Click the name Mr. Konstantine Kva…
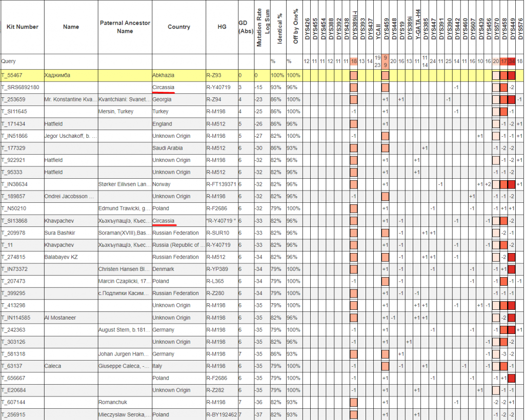Image resolution: width=525 pixels, height=420 pixels. pyautogui.click(x=71, y=99)
